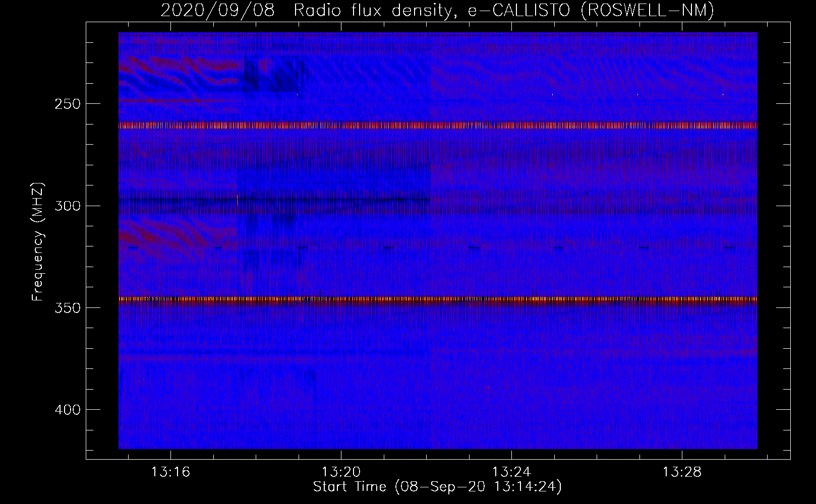The width and height of the screenshot is (816, 504).
Task: Click the dark horizontal line near 297 MHz
Action: tap(275, 200)
